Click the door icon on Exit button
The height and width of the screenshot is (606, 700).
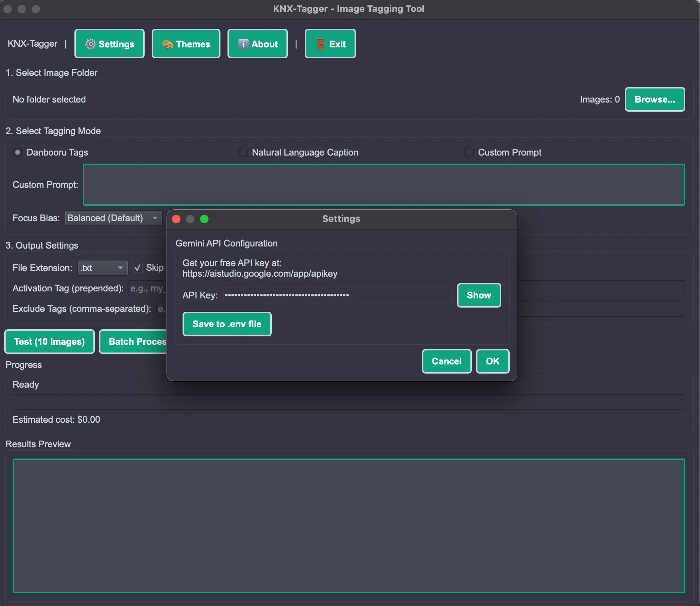pyautogui.click(x=321, y=44)
